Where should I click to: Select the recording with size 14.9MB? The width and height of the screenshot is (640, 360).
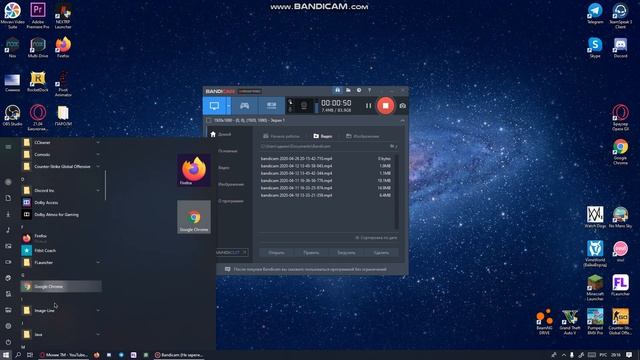pyautogui.click(x=326, y=188)
